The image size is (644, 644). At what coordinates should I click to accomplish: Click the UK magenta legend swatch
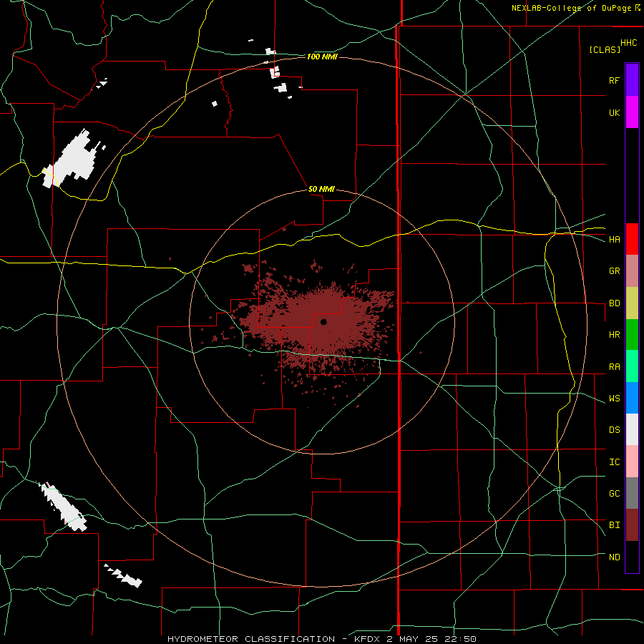tap(632, 112)
